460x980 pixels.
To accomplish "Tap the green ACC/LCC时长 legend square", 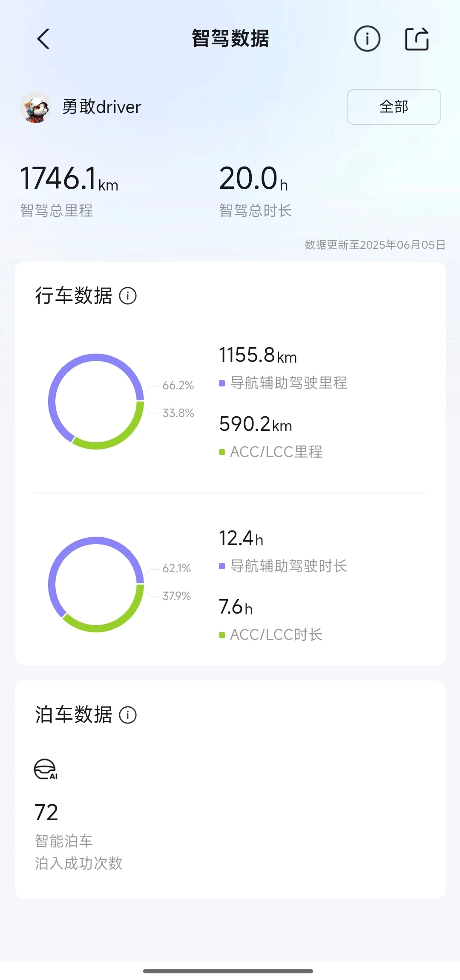I will pyautogui.click(x=222, y=635).
